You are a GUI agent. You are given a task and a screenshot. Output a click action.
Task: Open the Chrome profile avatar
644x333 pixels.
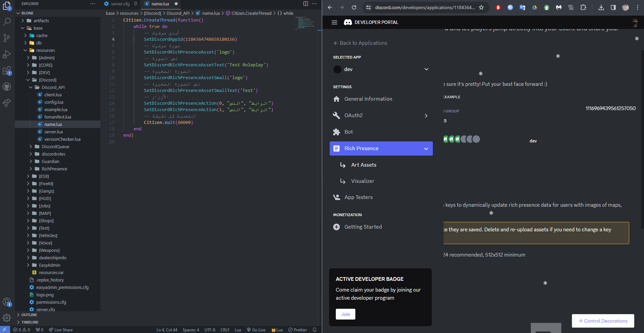tap(625, 7)
